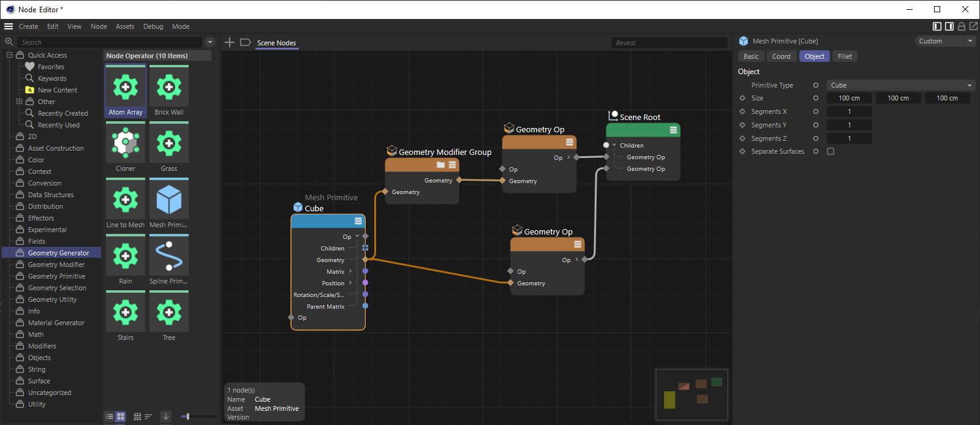Select the Geometry Modifier category

click(56, 265)
